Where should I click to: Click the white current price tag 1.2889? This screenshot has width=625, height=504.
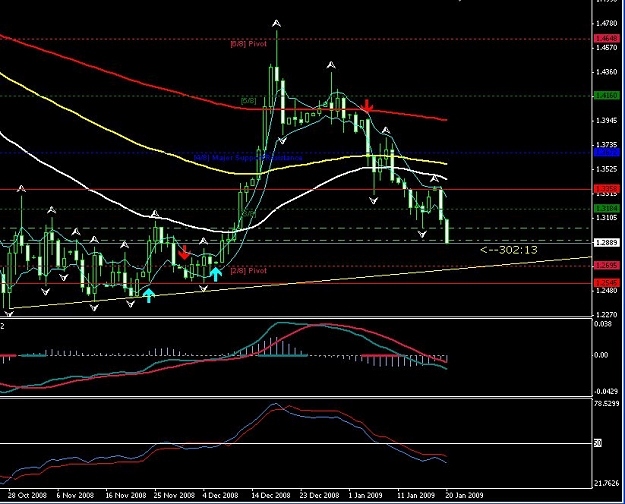tap(607, 242)
